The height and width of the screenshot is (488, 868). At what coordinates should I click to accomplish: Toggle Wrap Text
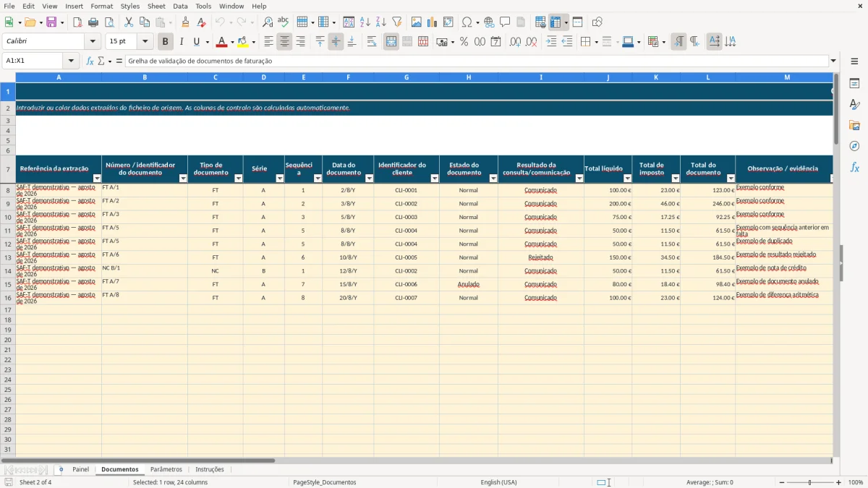[372, 42]
